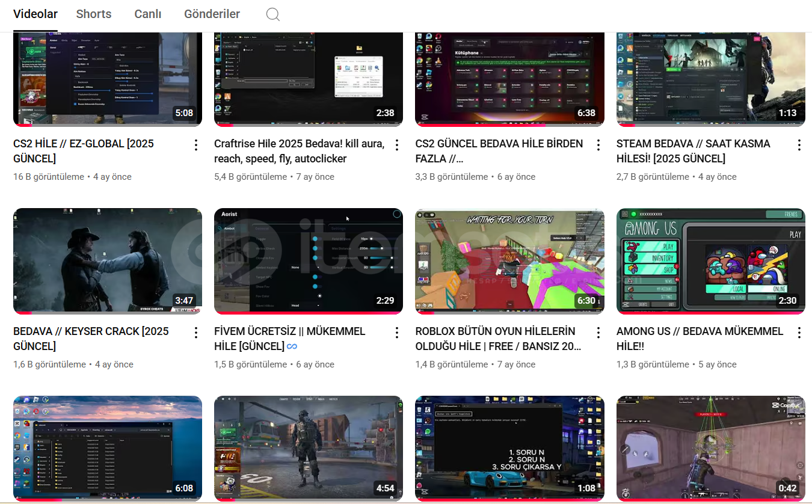Click the 1,3 B görüntüleme view count
The height and width of the screenshot is (504, 812).
coord(653,364)
